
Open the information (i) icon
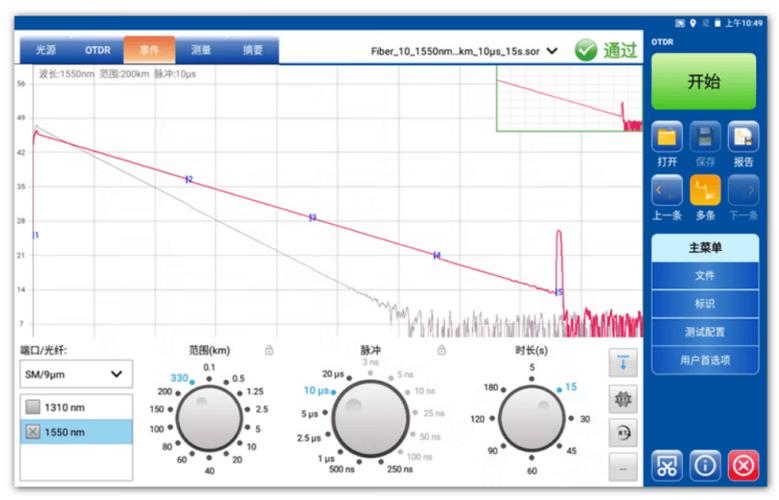[705, 466]
